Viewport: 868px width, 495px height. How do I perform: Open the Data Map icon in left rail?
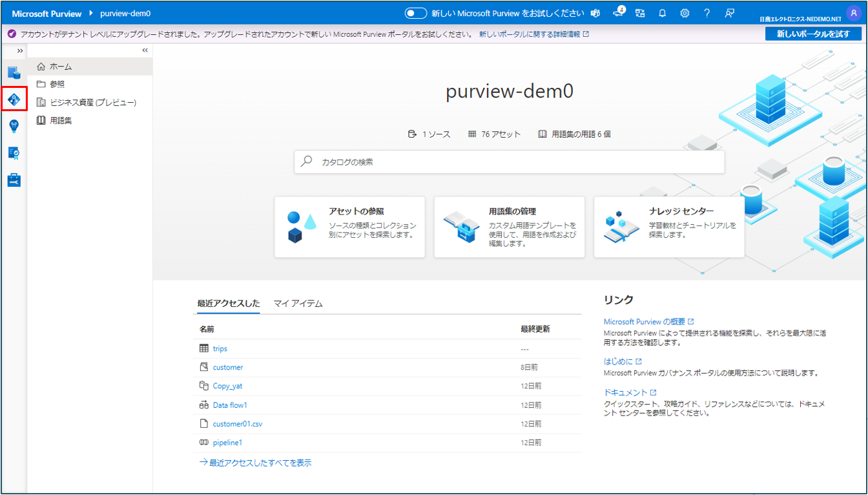[x=14, y=72]
